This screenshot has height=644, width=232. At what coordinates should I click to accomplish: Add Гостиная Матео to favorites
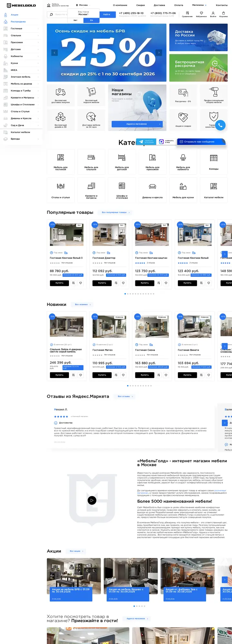(123, 375)
